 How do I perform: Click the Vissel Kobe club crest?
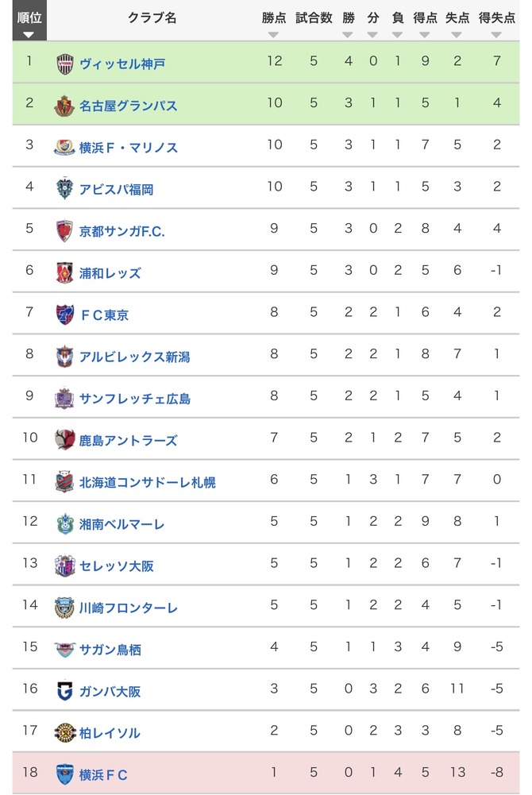pos(65,64)
